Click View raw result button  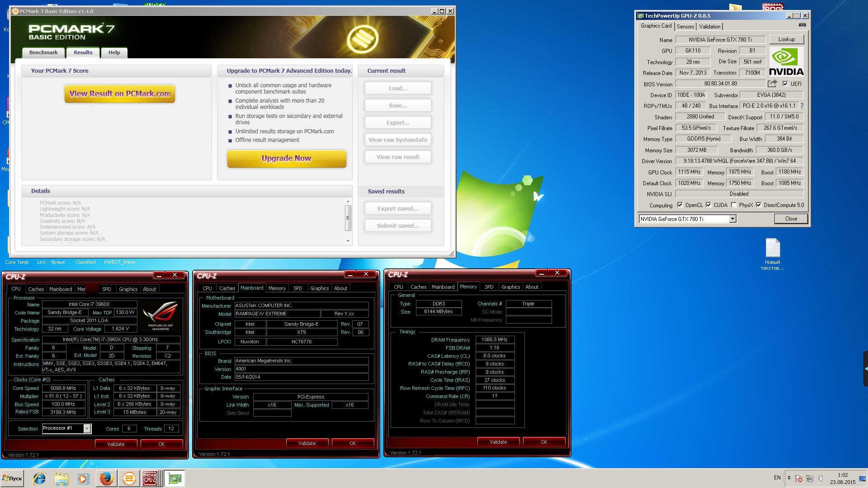(x=398, y=157)
